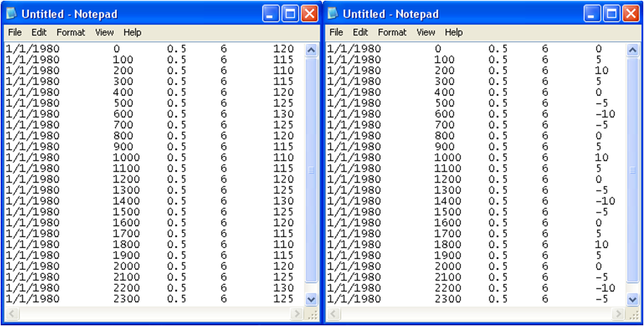Screen dimensions: 644x326
Task: Click resize grip of right Notepad window
Action: (x=633, y=314)
